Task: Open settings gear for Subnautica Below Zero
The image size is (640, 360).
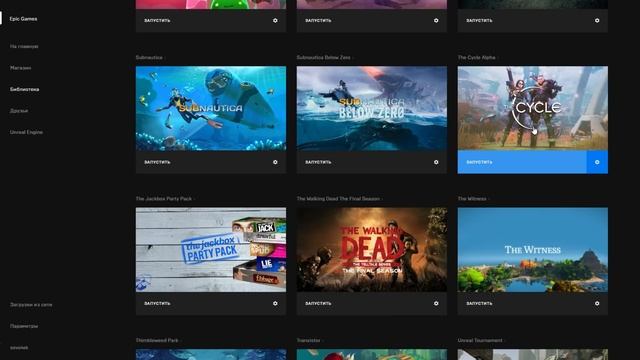Action: click(x=436, y=162)
